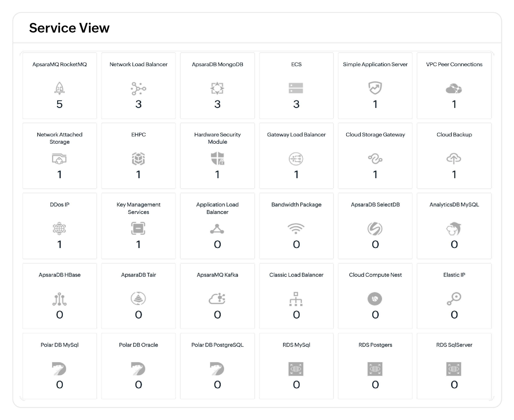The width and height of the screenshot is (514, 420).
Task: Click the Network Attached Storage folder icon
Action: (x=59, y=159)
